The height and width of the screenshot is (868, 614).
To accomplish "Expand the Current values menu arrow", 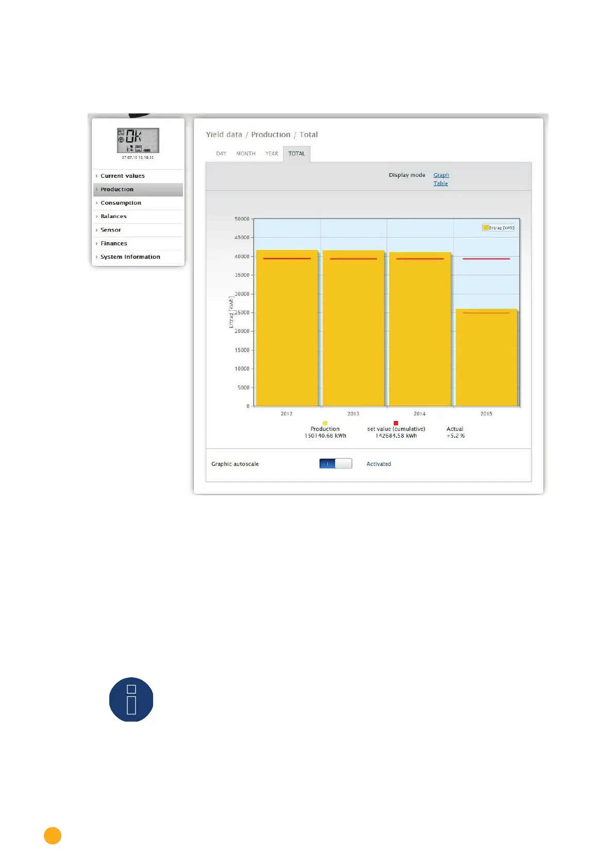I will [96, 176].
